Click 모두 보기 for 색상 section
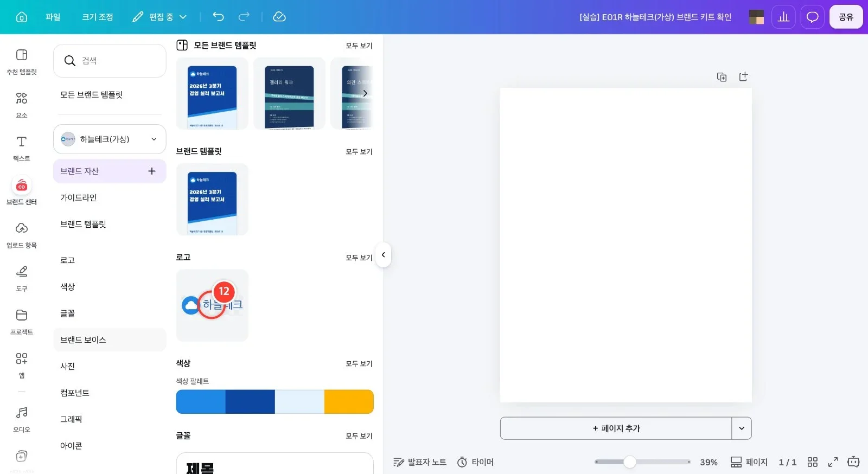 [359, 363]
